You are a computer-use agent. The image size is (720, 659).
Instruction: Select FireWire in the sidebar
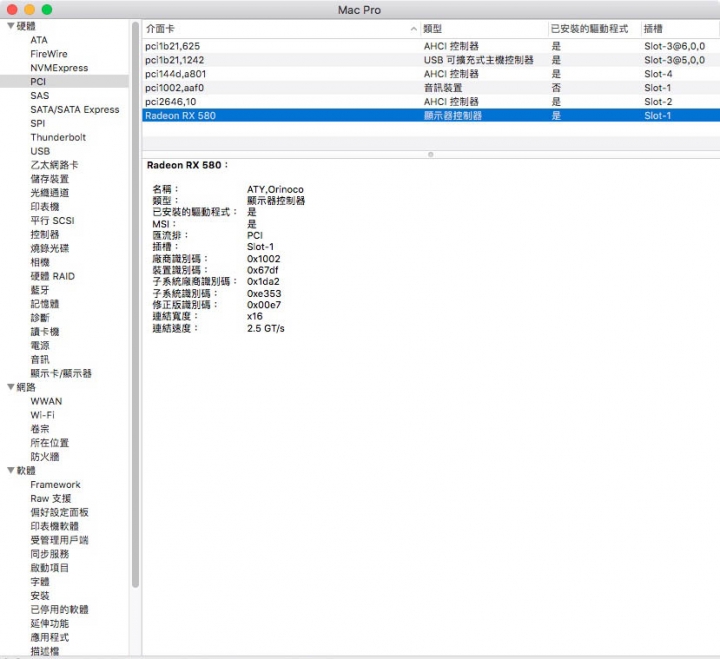pos(49,54)
